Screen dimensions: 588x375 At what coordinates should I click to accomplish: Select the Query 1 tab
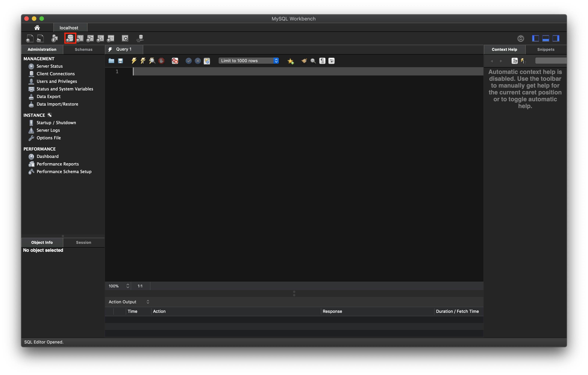click(124, 49)
